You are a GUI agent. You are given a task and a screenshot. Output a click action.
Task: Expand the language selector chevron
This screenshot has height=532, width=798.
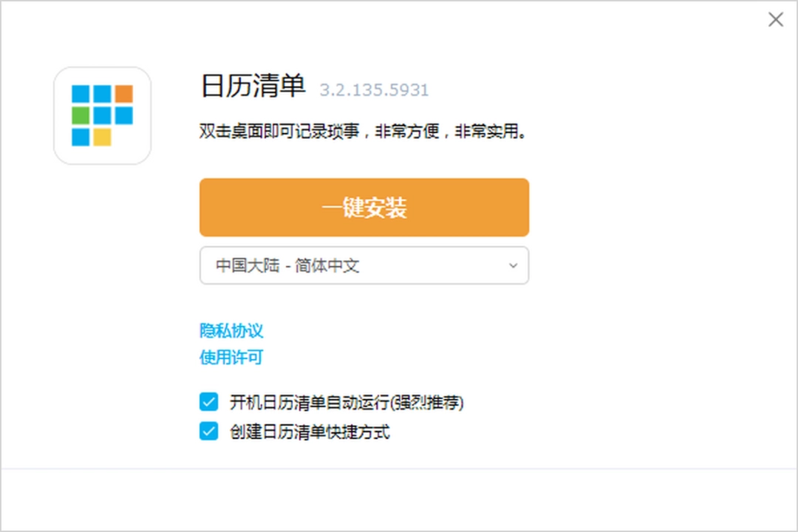coord(514,265)
